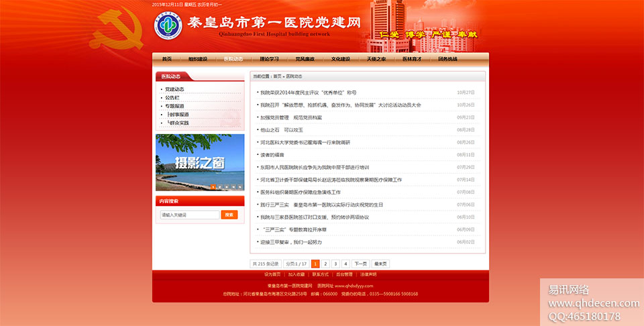Open the 文化建设 navigation item
Screen dimensions: 644x326
pos(341,59)
